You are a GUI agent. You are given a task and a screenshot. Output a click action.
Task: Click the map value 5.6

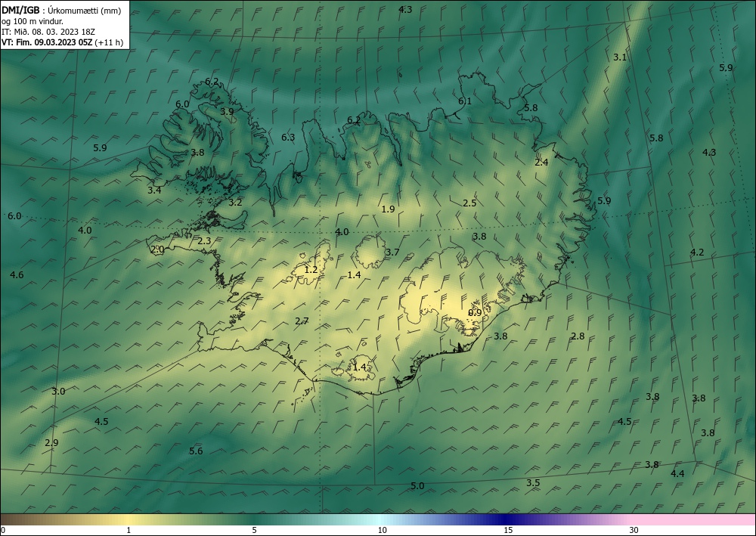[196, 451]
